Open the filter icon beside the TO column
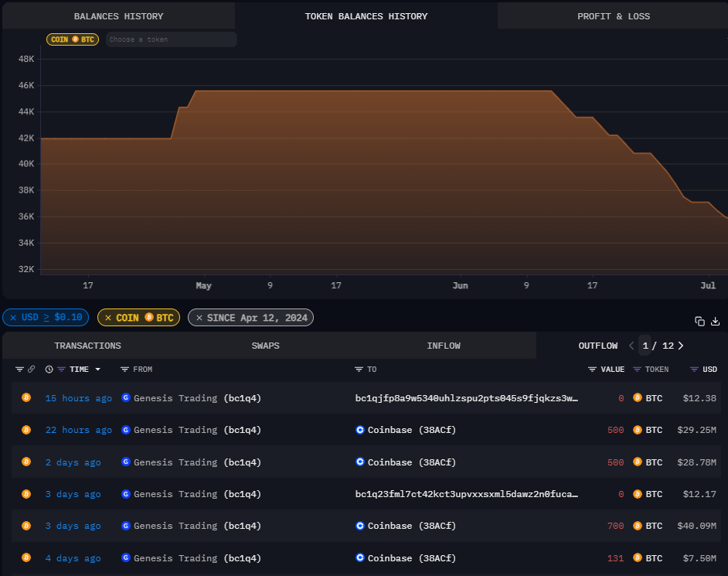728x576 pixels. [359, 370]
